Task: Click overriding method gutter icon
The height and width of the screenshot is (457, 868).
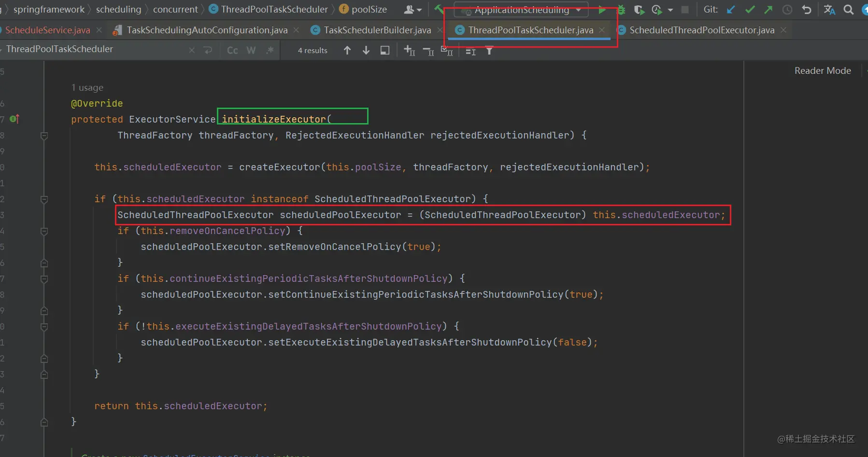Action: click(x=14, y=119)
